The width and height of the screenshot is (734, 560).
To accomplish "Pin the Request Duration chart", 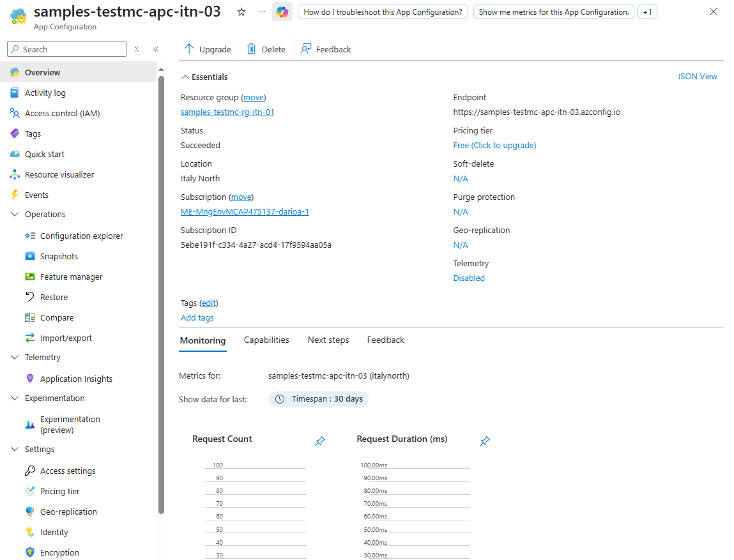I will click(x=485, y=441).
